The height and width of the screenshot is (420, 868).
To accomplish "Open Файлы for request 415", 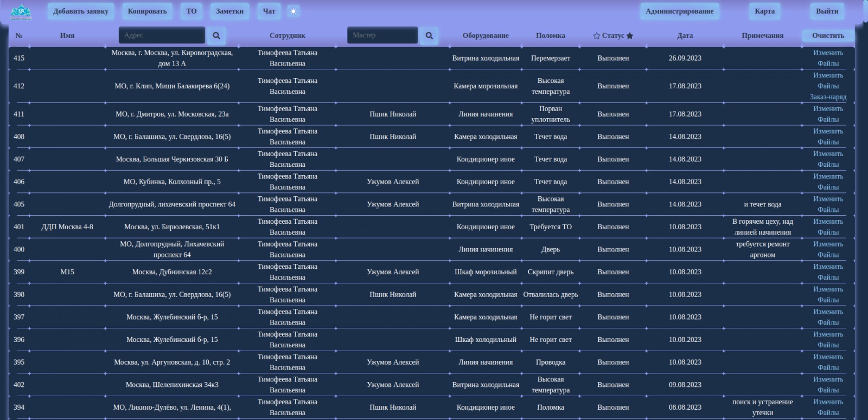I will tap(828, 64).
